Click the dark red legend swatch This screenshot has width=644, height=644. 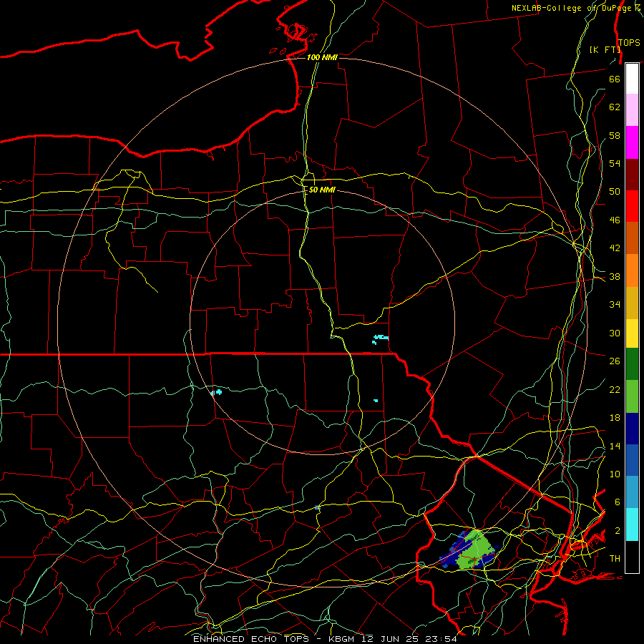tap(632, 174)
